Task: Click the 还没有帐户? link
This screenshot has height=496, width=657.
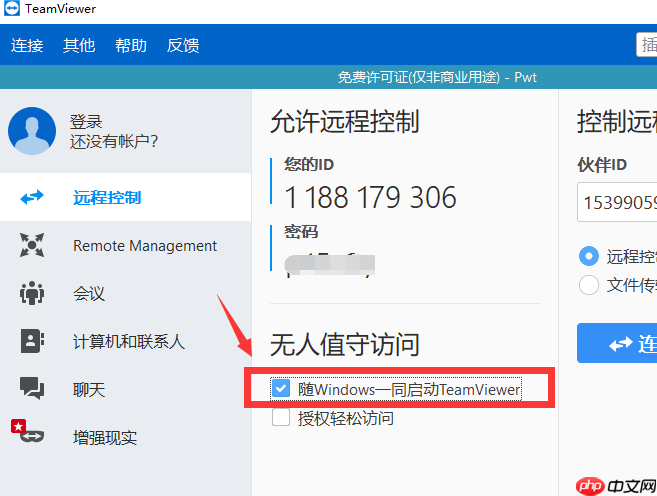Action: coord(114,142)
